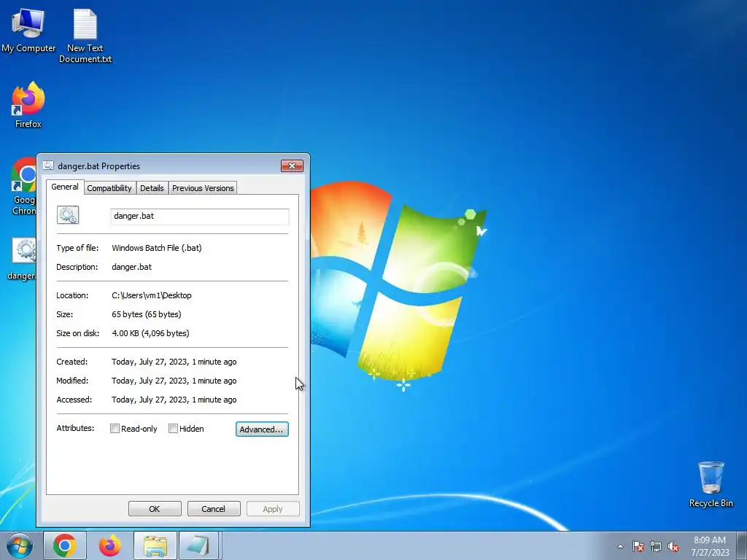Click the location path C:\Users\vm1\Desktop
Viewport: 747px width, 560px height.
point(152,295)
